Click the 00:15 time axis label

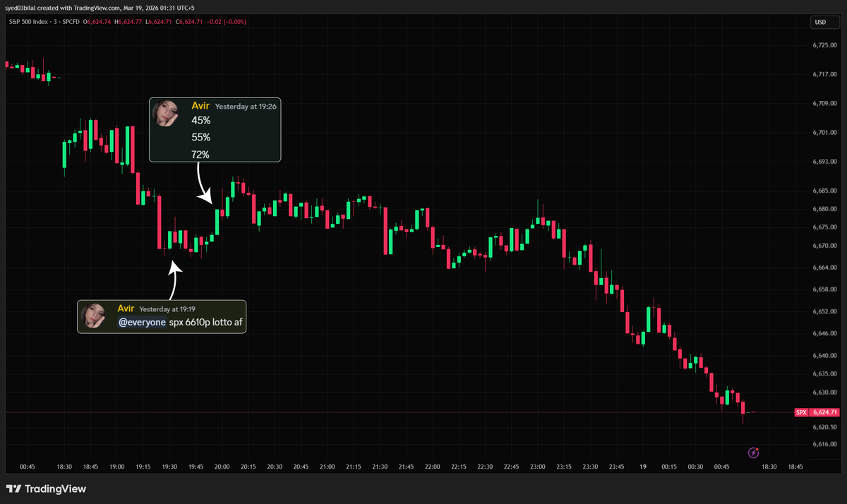[x=669, y=467]
